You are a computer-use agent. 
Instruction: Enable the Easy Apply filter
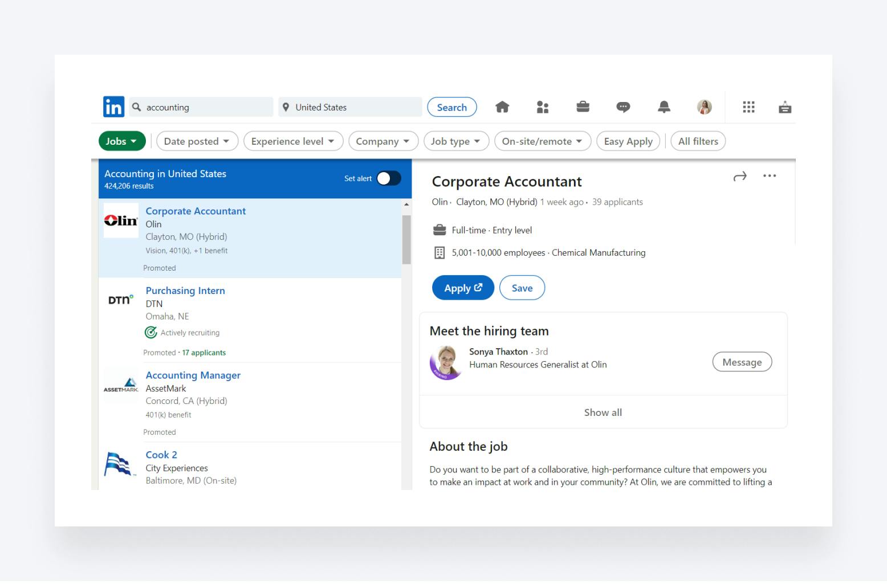click(628, 141)
